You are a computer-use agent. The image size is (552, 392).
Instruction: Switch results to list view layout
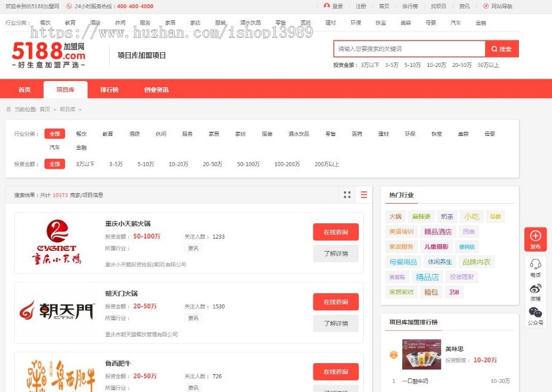tap(363, 194)
